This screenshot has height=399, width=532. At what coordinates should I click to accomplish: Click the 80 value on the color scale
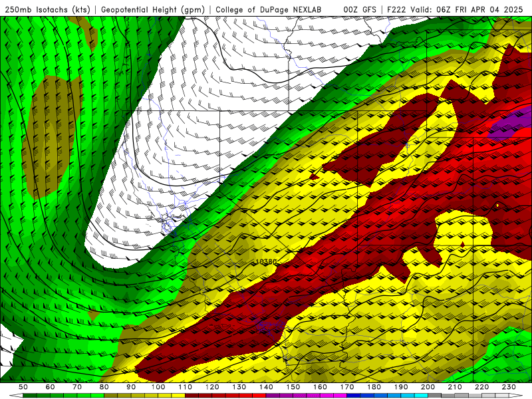pyautogui.click(x=104, y=387)
